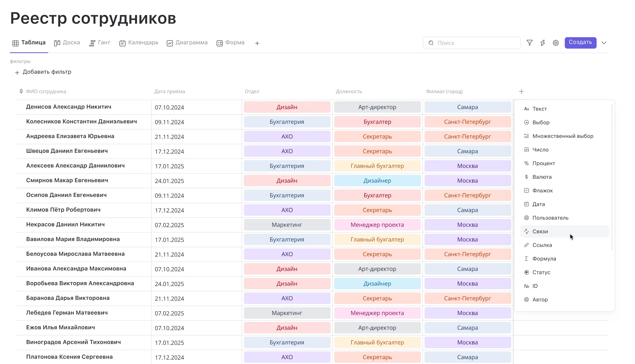Select the Связи field type
This screenshot has height=364, width=635.
click(x=540, y=232)
